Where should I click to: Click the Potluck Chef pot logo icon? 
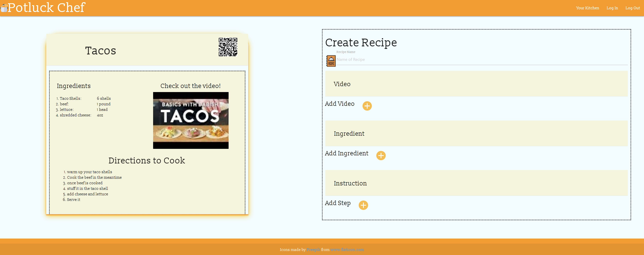coord(4,8)
